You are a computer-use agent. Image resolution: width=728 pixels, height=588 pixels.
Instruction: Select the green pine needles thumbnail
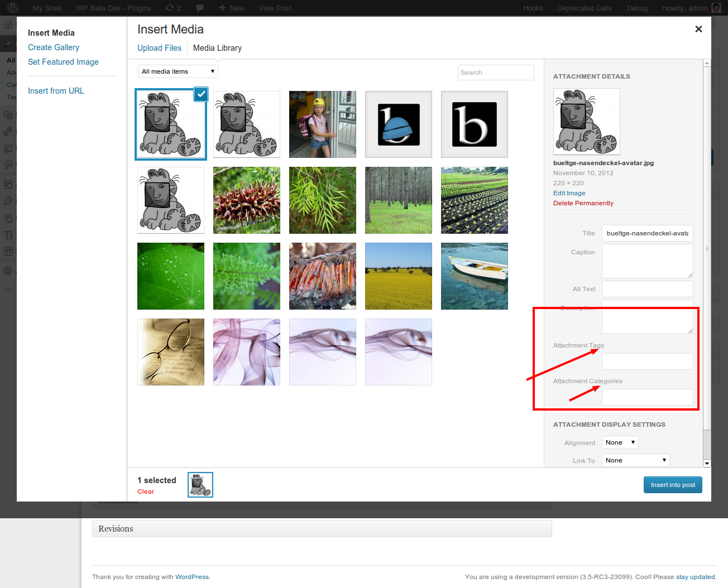(323, 200)
